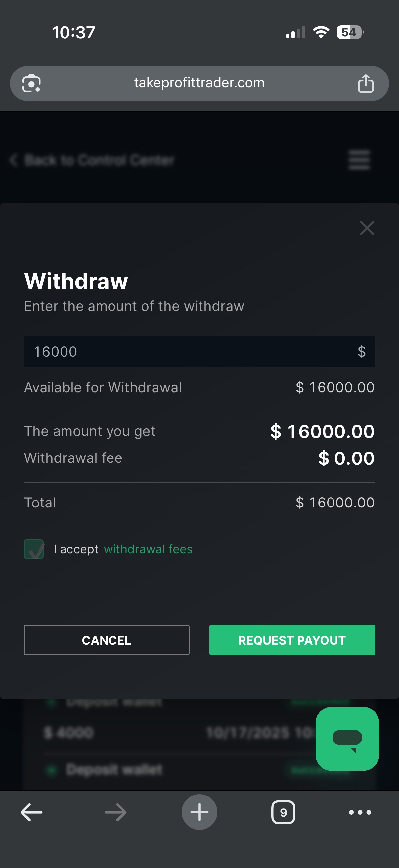Uncheck the I accept withdrawal fees checkbox
The height and width of the screenshot is (868, 399).
pos(34,549)
